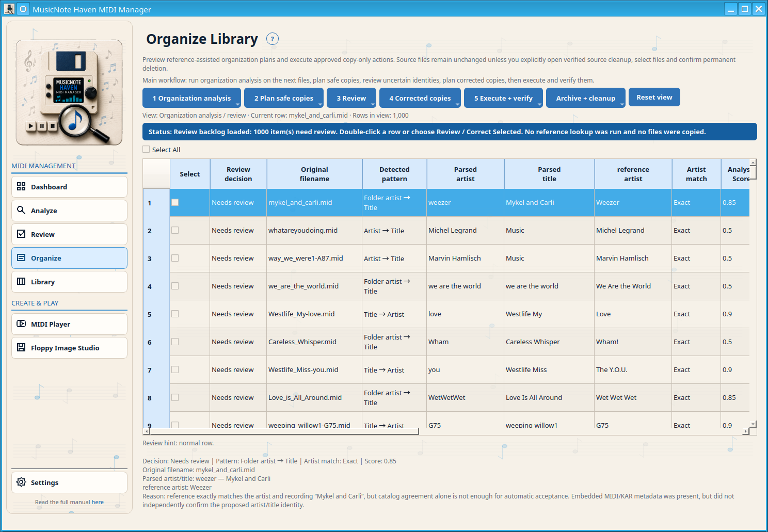Open the Settings page
The image size is (768, 532).
[69, 482]
